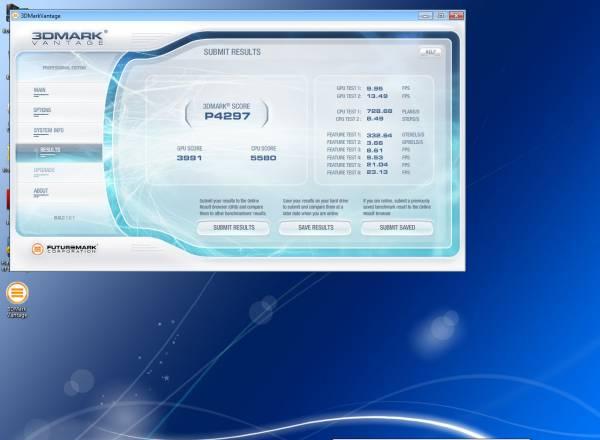
Task: Close the 3DMark Vantage window
Action: 457,15
